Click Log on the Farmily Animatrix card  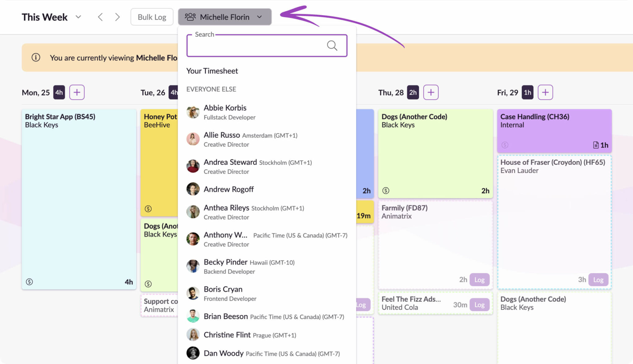479,279
